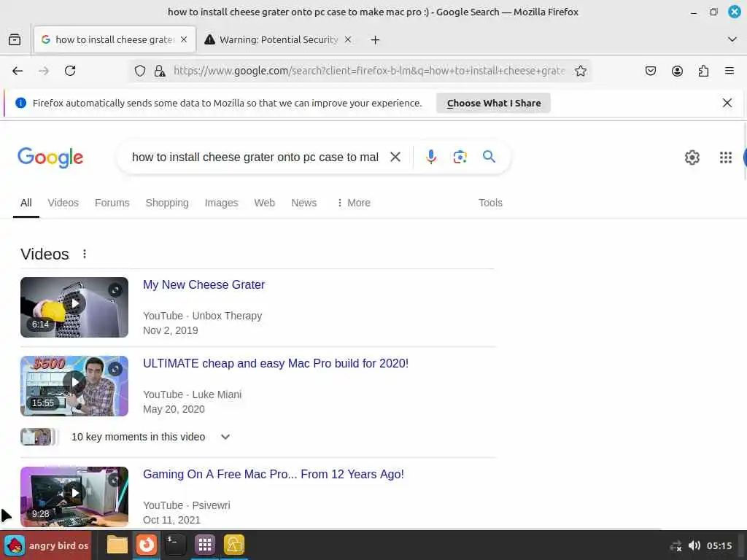Screen dimensions: 747x560
Task: Close the Warning: Potential Security tab
Action: point(348,39)
